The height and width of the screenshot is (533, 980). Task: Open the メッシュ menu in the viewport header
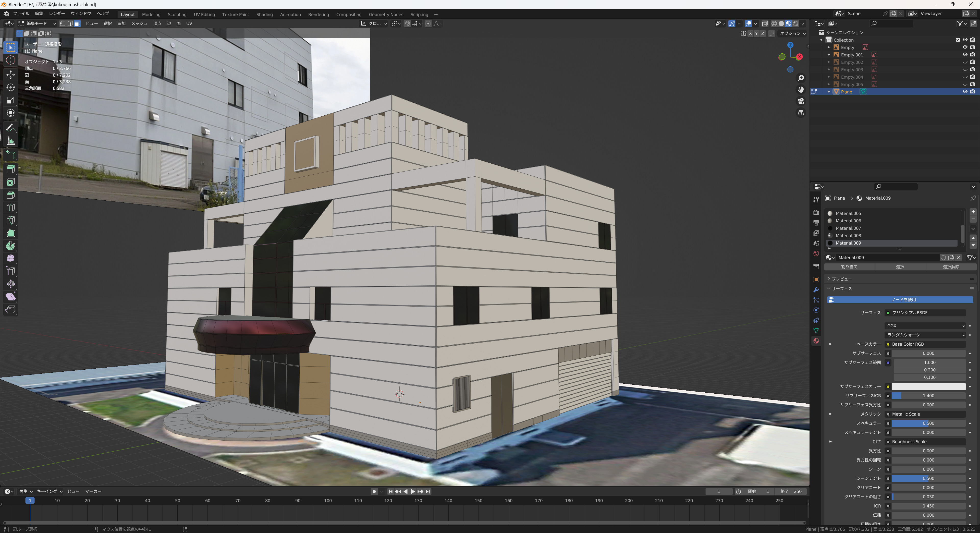coord(139,23)
